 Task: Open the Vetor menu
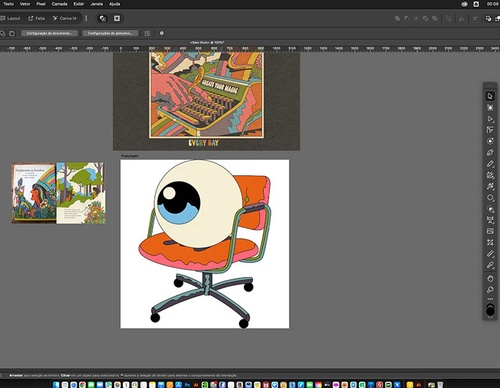point(25,4)
